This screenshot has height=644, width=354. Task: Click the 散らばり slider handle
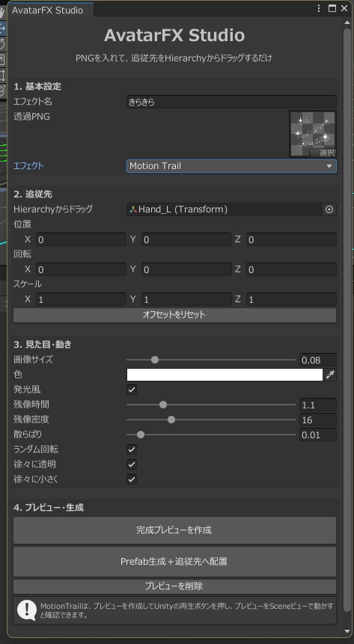tap(141, 435)
